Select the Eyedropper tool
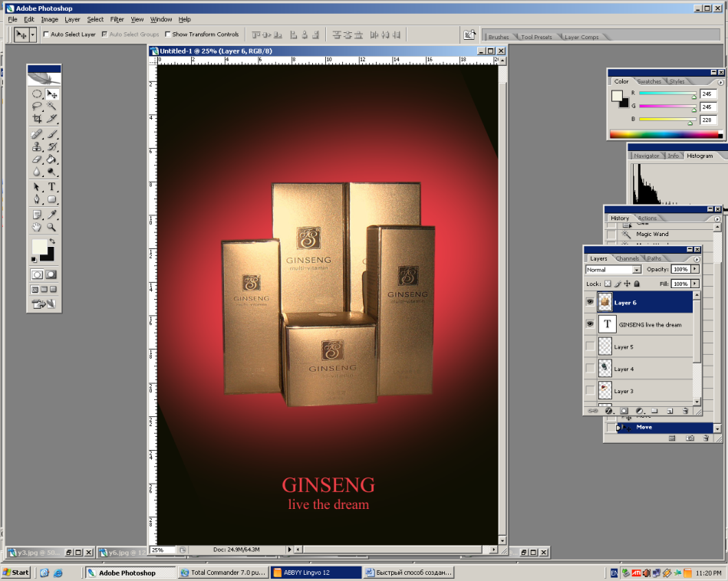The width and height of the screenshot is (728, 581). (x=52, y=215)
